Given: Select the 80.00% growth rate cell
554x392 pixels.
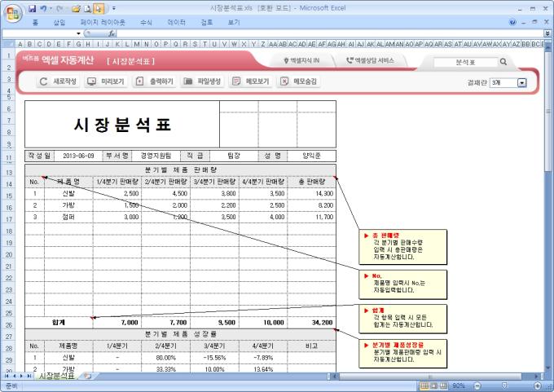Looking at the screenshot, I should (165, 358).
